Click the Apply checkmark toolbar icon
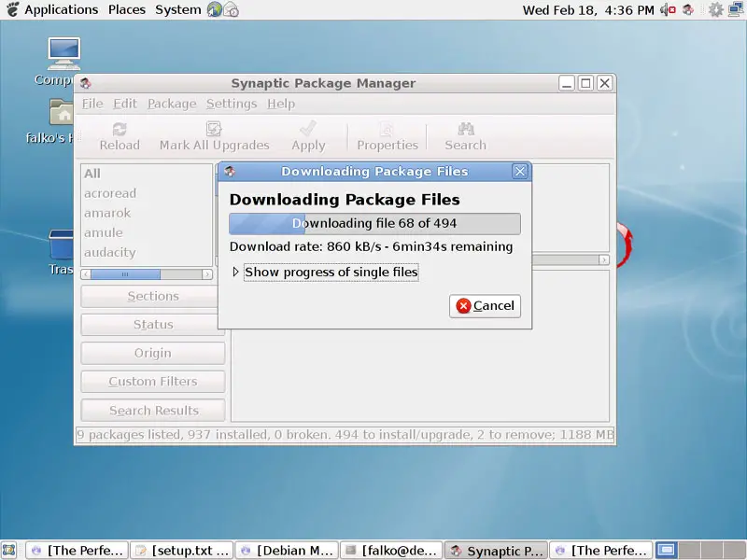747x560 pixels. click(x=308, y=129)
